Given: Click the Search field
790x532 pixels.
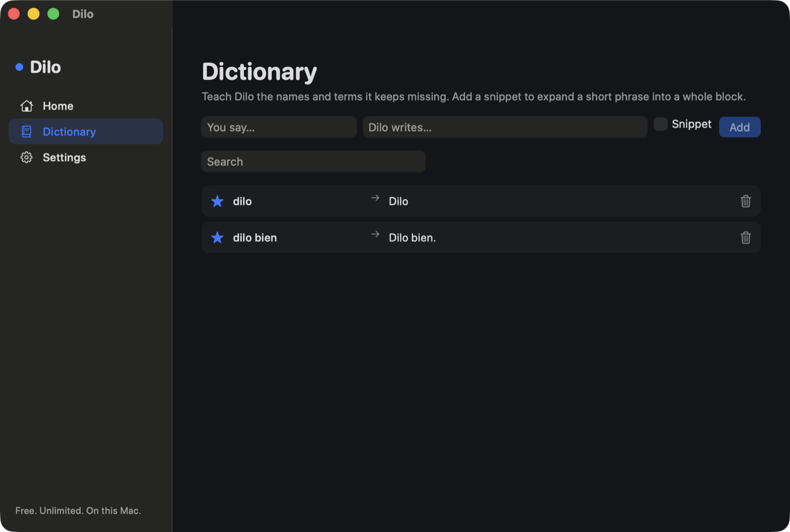Looking at the screenshot, I should (313, 162).
